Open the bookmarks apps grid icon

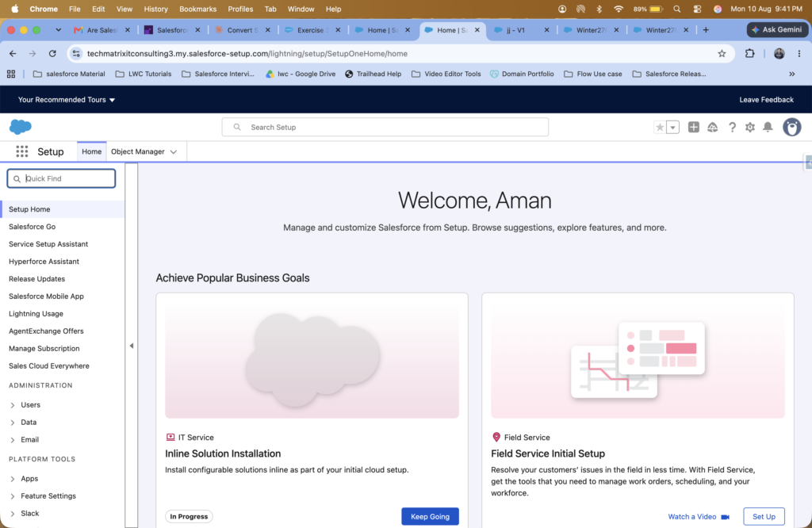11,74
